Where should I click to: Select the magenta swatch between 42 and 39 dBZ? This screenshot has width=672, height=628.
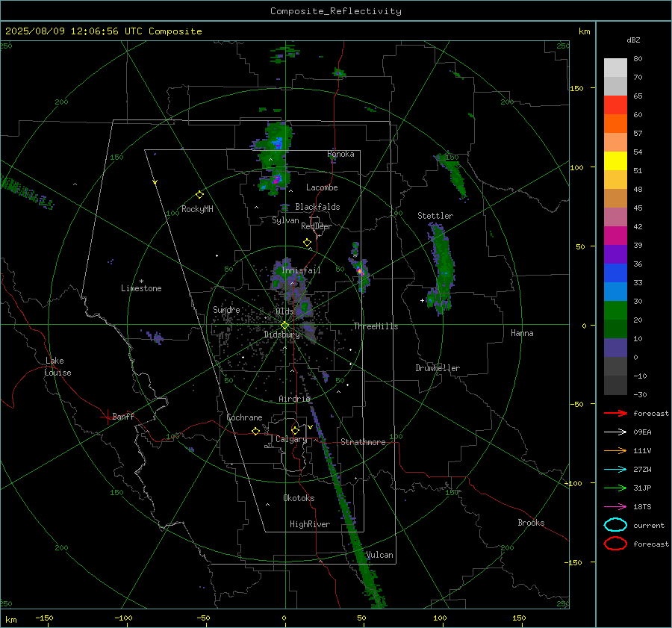[615, 236]
